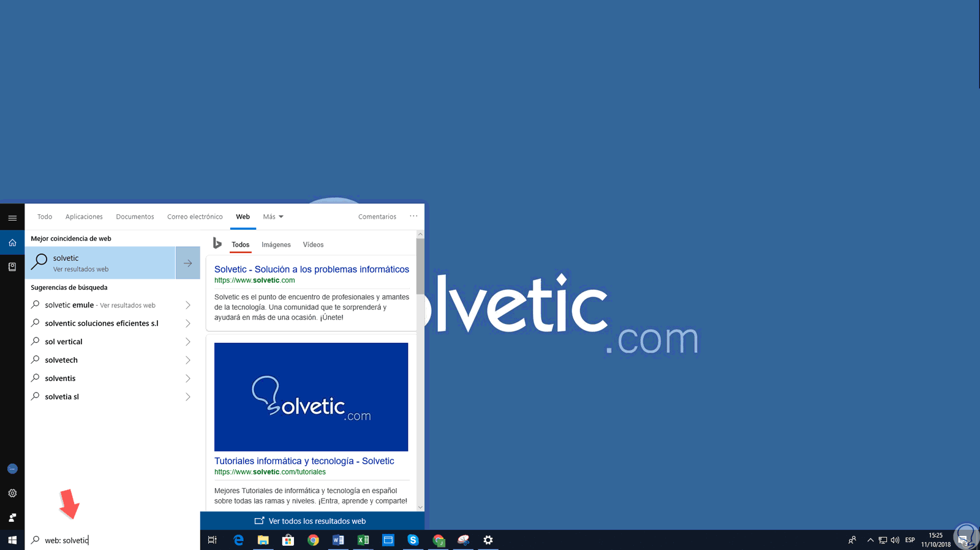The width and height of the screenshot is (980, 550).
Task: Open the Notebook icon in search sidebar
Action: coord(12,267)
